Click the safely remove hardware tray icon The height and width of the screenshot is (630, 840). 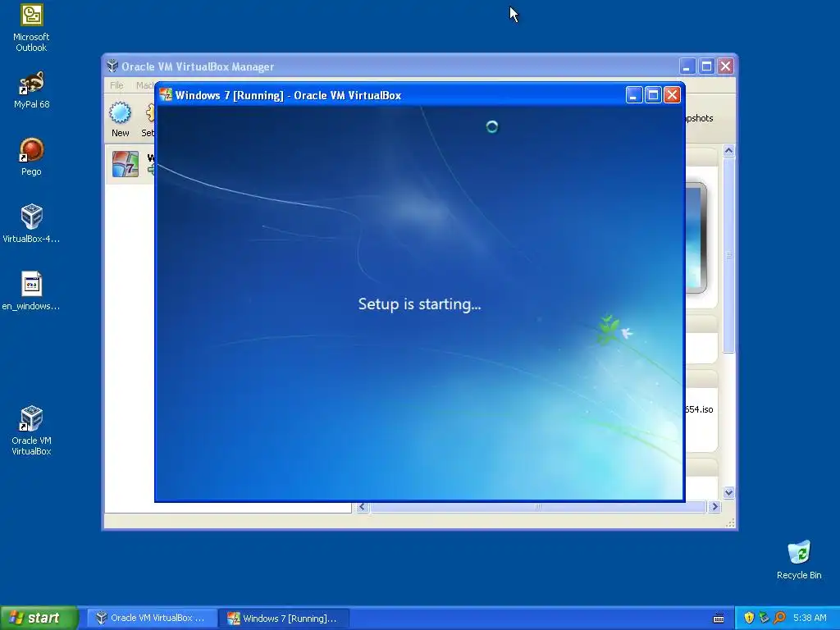pos(764,618)
